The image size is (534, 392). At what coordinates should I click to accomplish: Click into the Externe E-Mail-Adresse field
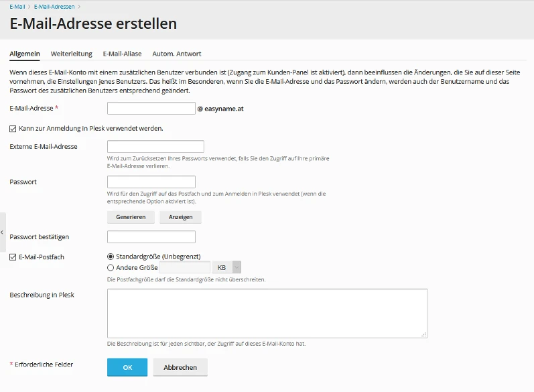click(155, 147)
